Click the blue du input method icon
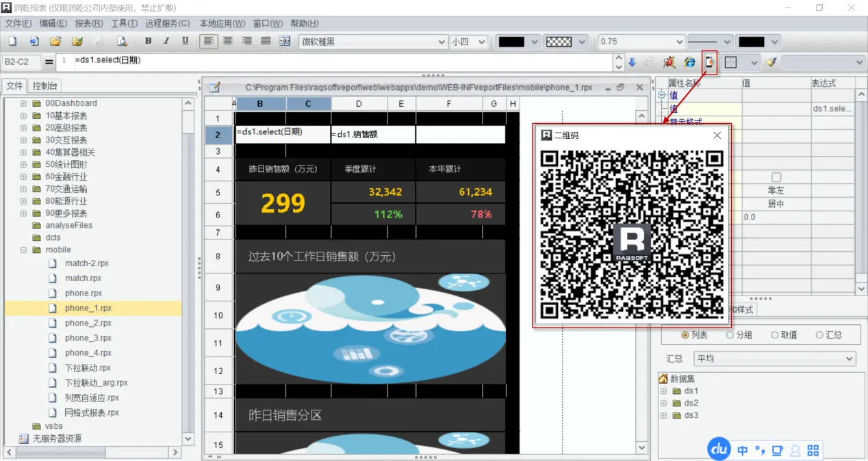Screen dimensions: 868x461 (719, 450)
